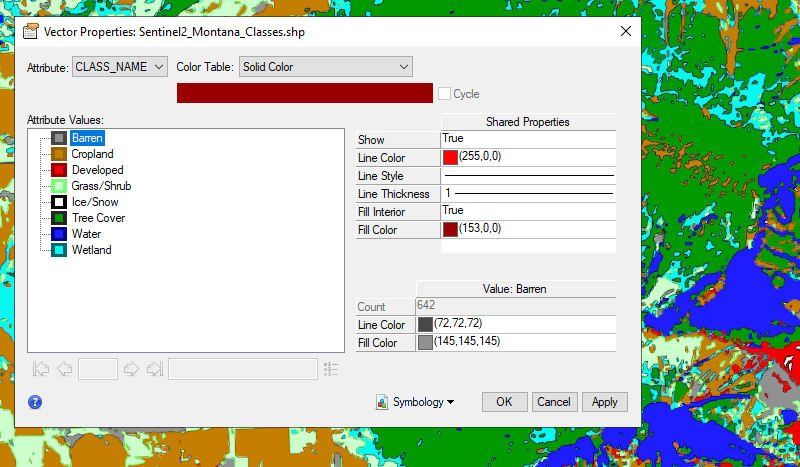Select Grass/Shrub in attribute values list
The image size is (800, 467).
pyautogui.click(x=101, y=186)
